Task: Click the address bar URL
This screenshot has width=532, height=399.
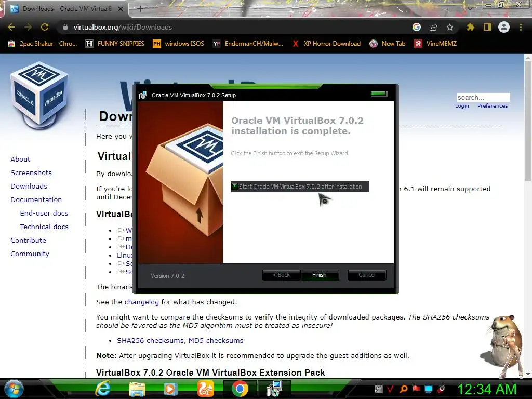Action: 123,27
